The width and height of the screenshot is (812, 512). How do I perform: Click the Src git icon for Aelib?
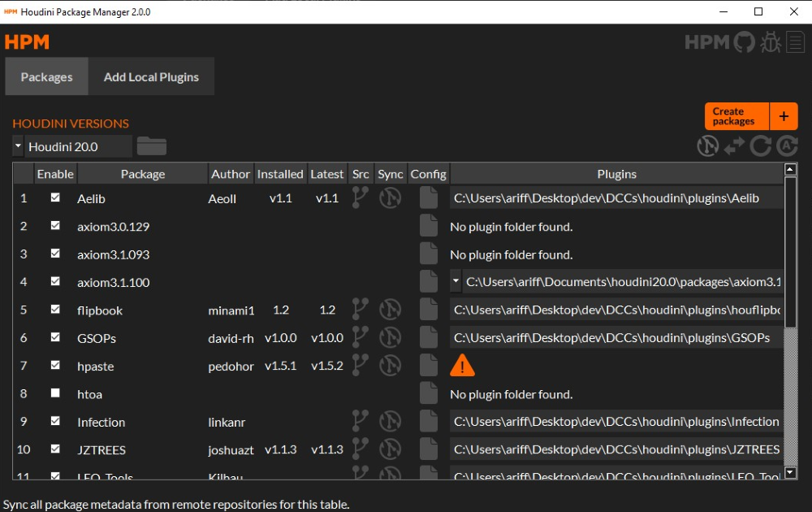coord(360,197)
